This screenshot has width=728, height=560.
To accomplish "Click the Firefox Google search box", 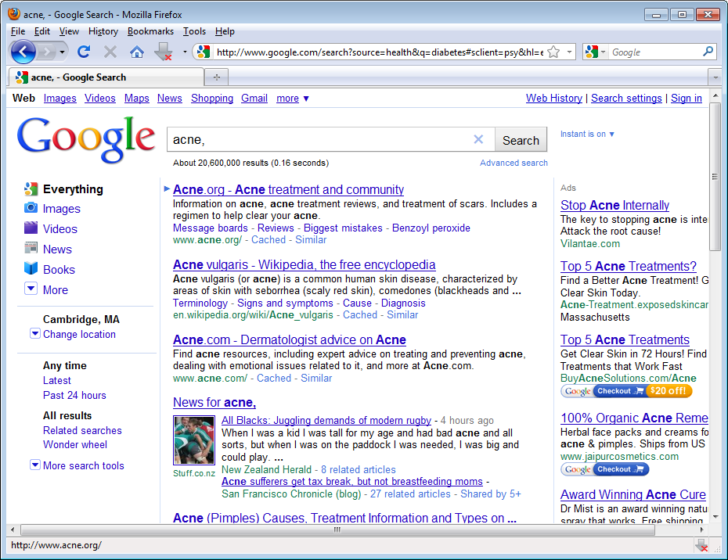I will point(655,52).
